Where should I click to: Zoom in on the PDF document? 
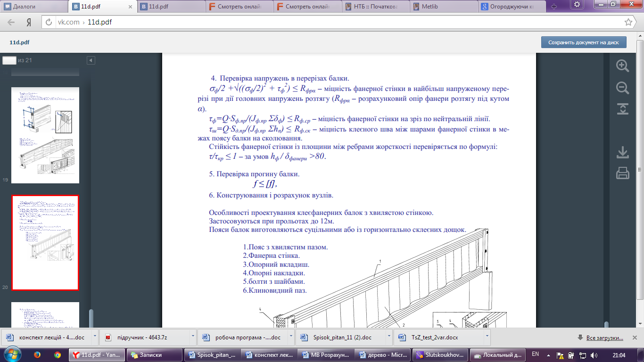pos(623,66)
